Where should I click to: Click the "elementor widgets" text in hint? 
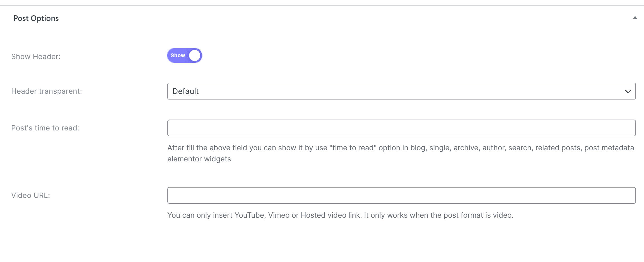(199, 159)
